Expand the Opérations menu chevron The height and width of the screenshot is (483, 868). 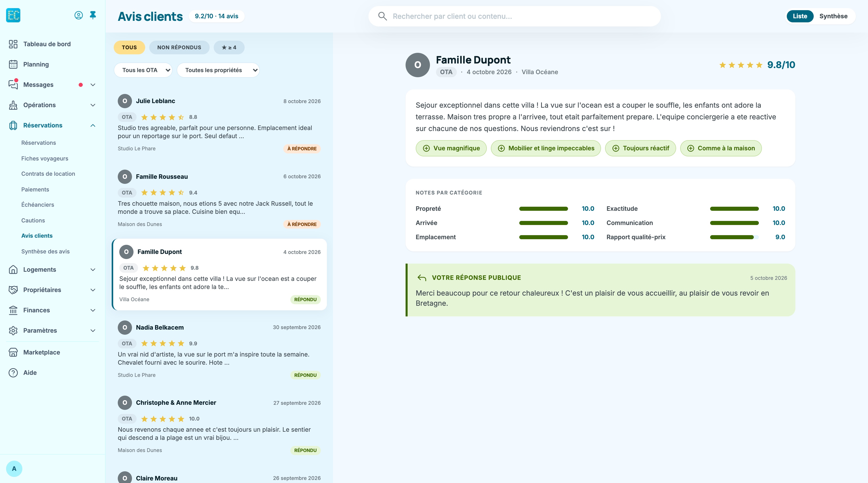[x=93, y=105]
